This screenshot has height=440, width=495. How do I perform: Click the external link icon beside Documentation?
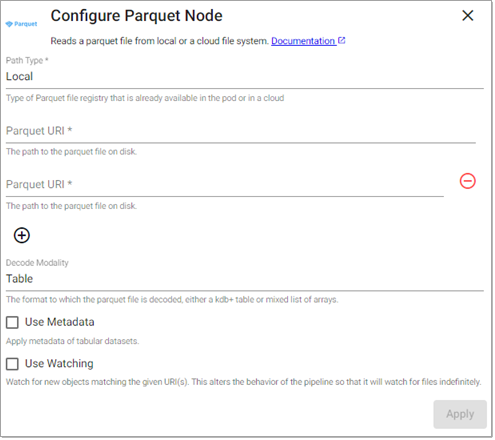tap(342, 40)
